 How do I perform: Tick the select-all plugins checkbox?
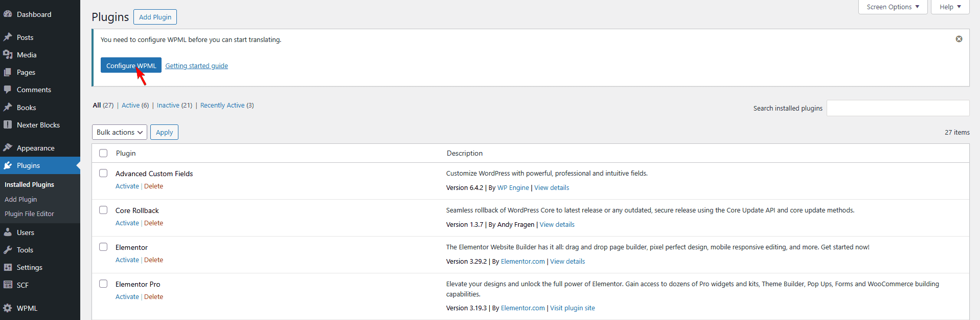tap(103, 153)
